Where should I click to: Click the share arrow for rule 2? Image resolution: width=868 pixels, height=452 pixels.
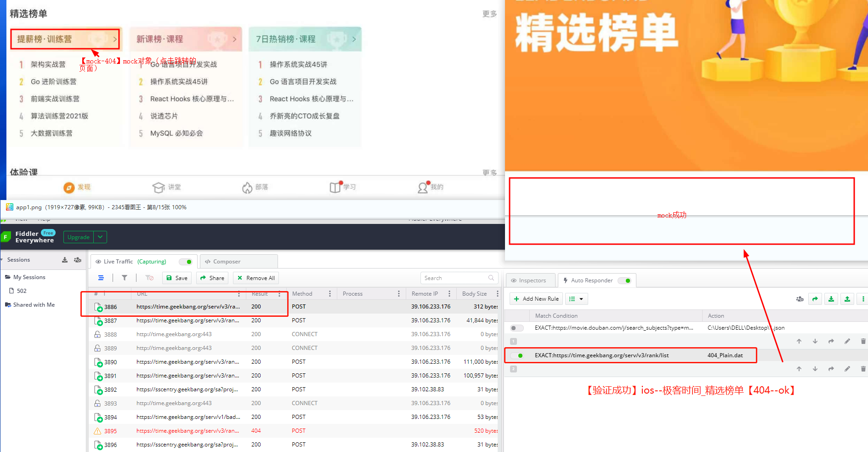tap(831, 369)
